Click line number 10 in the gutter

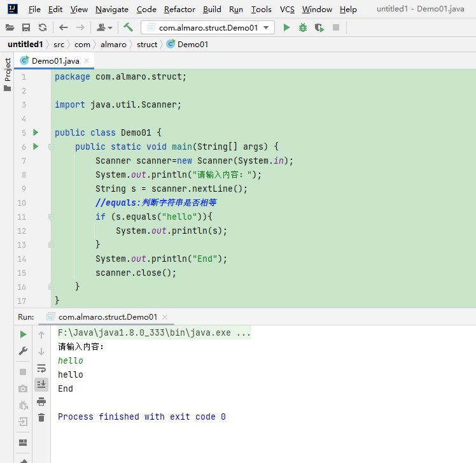coord(22,203)
